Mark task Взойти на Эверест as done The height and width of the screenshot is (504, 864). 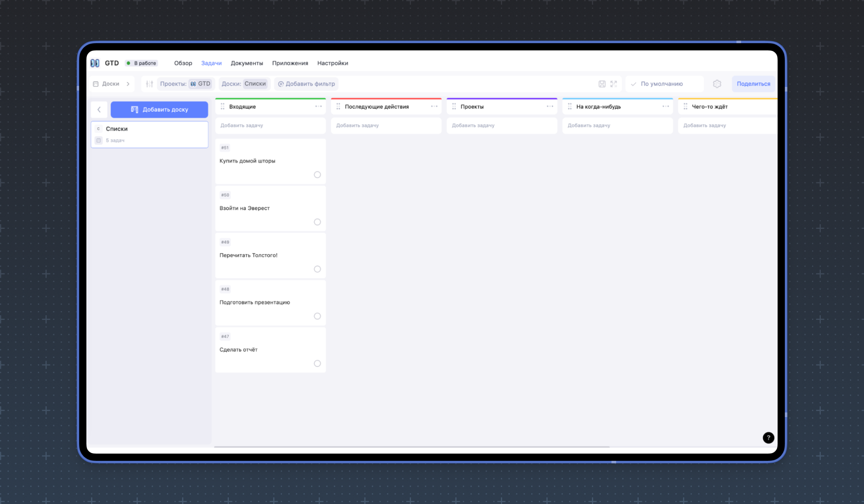click(x=317, y=222)
